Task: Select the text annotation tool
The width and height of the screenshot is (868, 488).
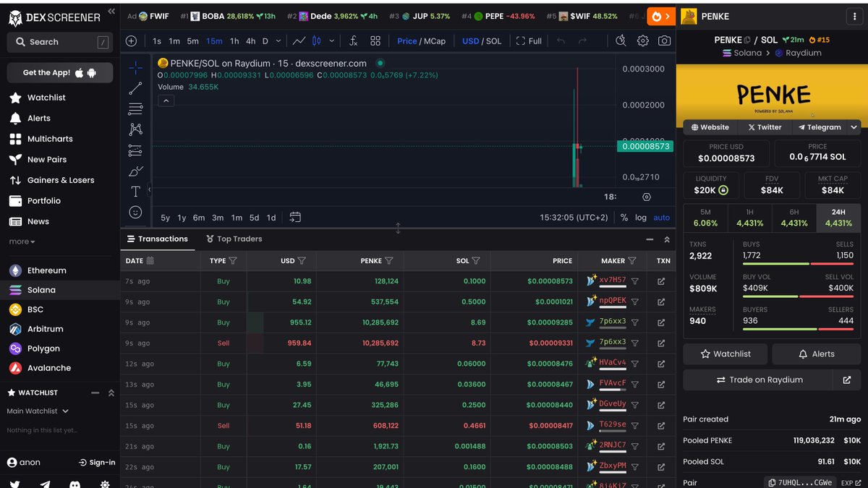Action: (135, 192)
